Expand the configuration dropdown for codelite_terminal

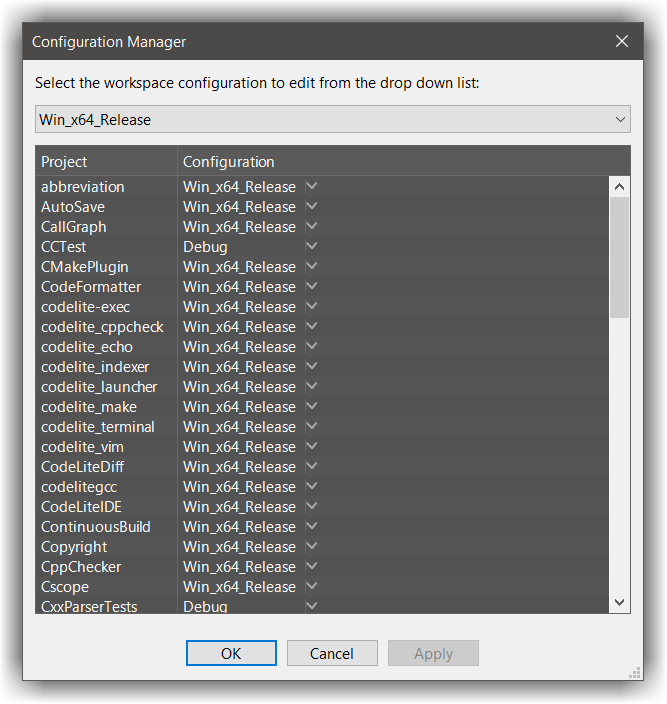pos(312,426)
